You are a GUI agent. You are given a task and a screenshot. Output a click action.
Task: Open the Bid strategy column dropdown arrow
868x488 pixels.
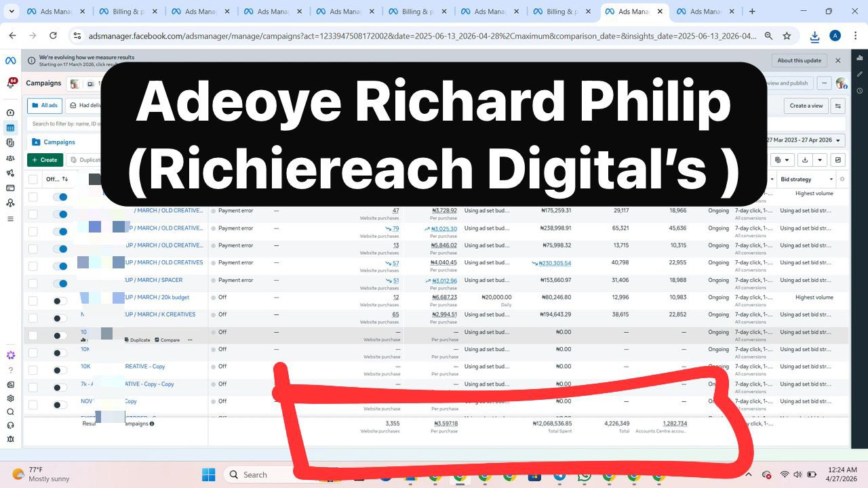click(x=831, y=179)
